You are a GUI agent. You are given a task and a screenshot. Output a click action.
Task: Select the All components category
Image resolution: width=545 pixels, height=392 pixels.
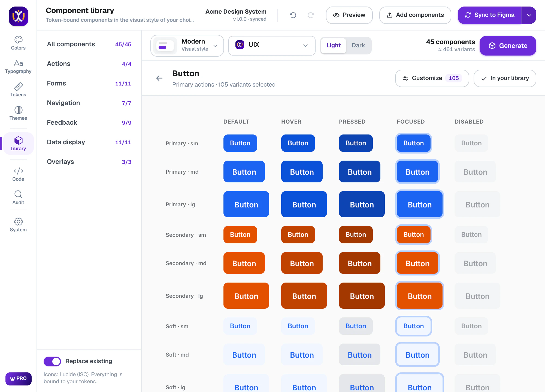89,44
